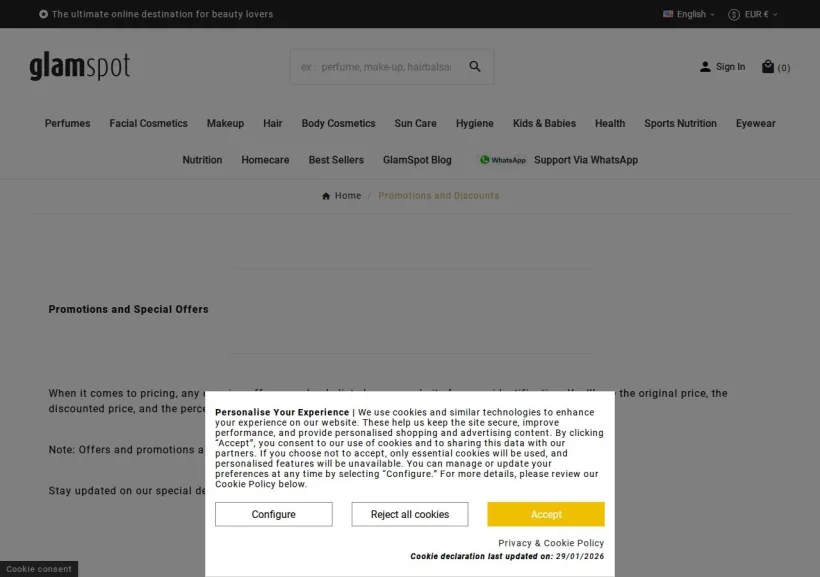Screen dimensions: 820x577
Task: Click the Sign In link
Action: pos(730,67)
